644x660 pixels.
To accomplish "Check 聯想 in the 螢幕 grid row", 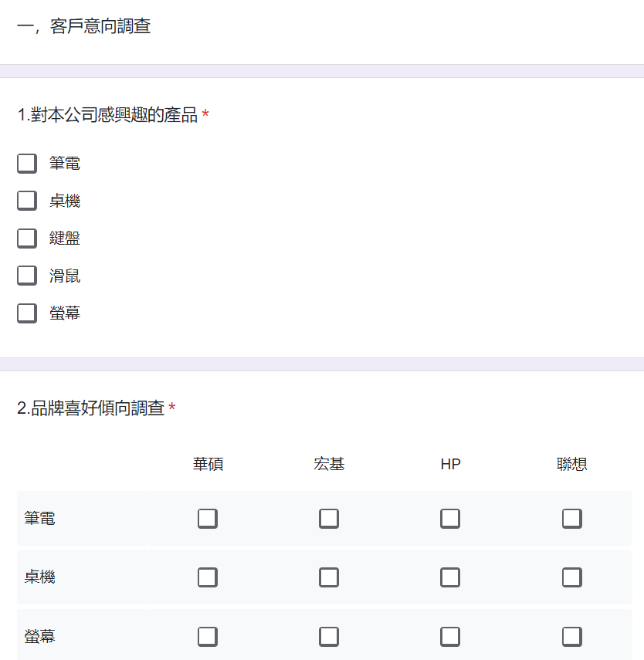I will (572, 637).
